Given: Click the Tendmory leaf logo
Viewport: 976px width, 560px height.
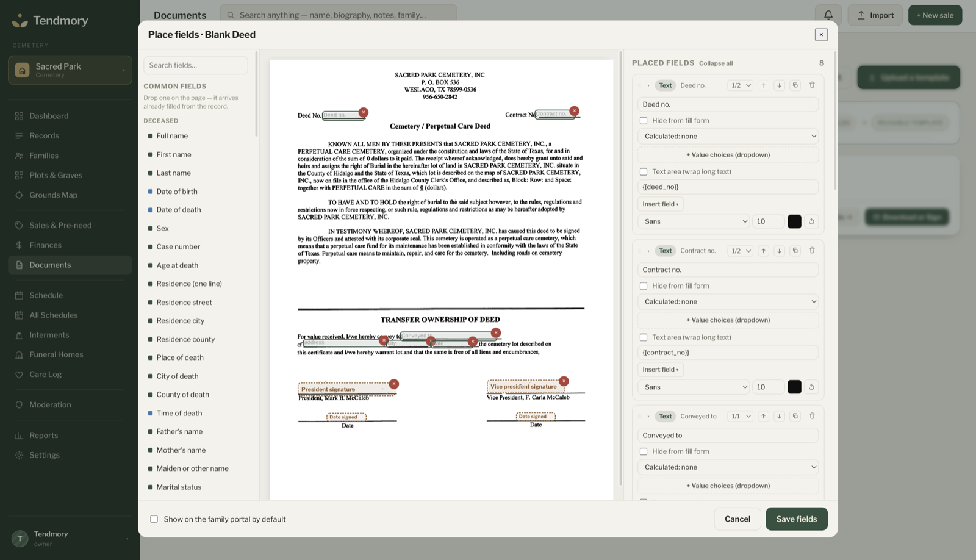Looking at the screenshot, I should click(20, 21).
